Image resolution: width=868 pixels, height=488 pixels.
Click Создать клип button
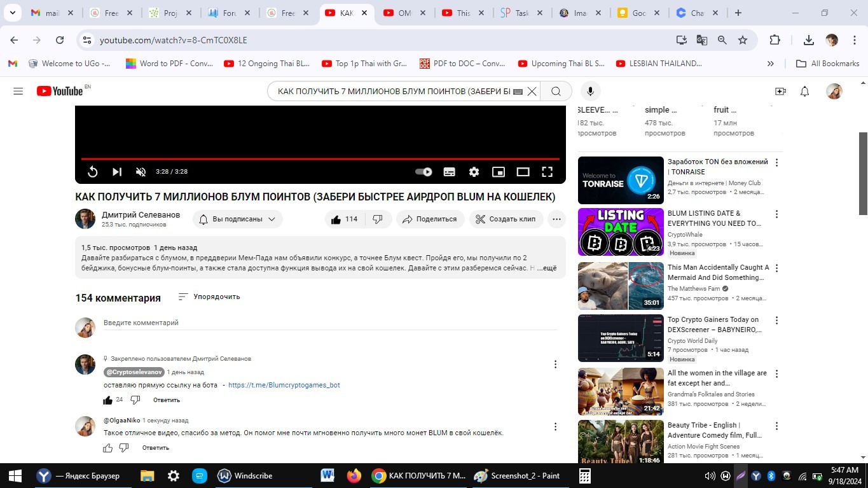point(506,219)
